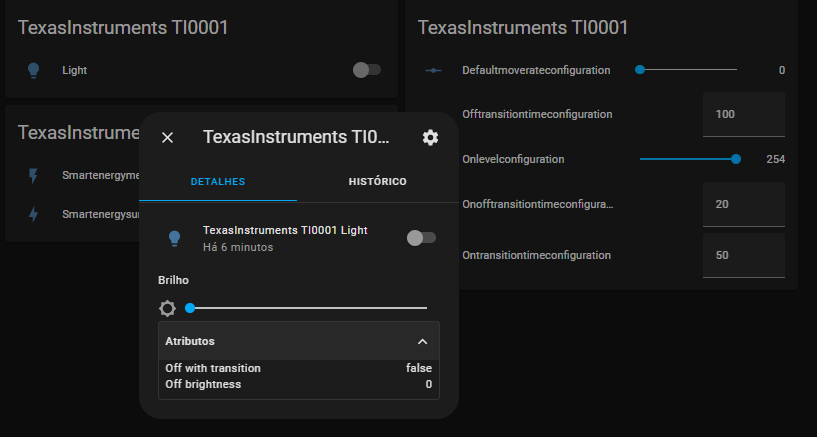Open dialog settings via the gear icon

tap(430, 138)
